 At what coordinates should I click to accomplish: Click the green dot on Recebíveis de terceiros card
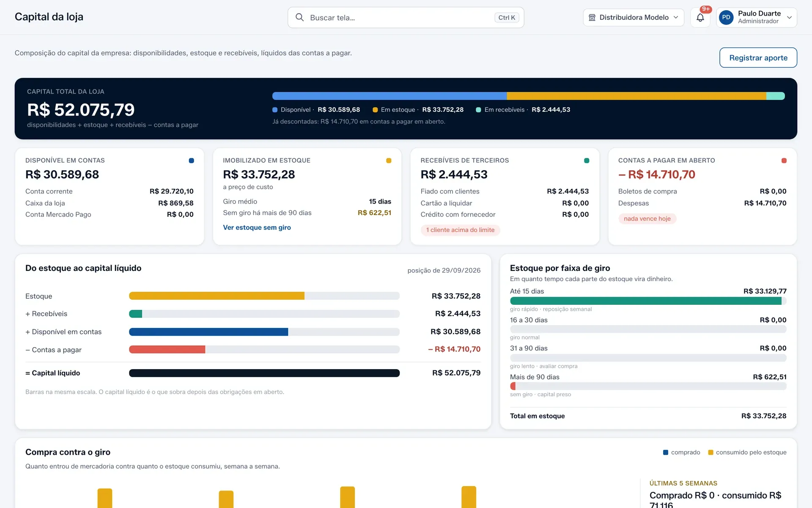(x=587, y=160)
